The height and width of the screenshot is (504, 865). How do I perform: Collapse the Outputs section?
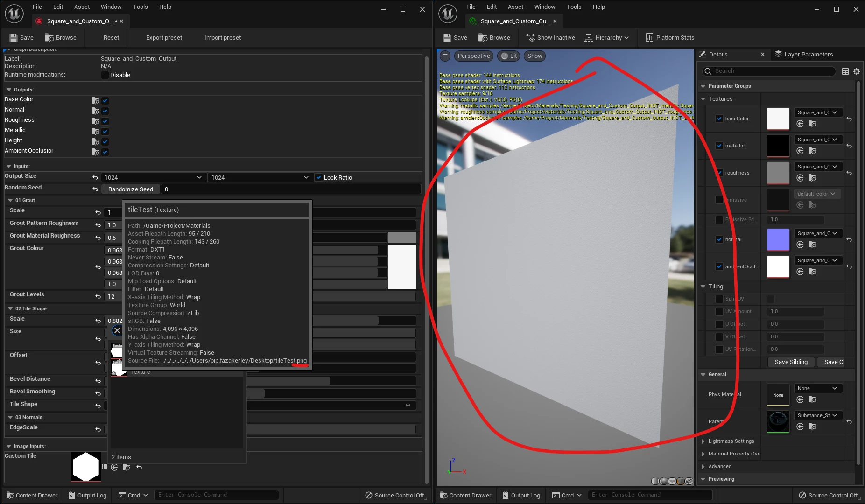(9, 90)
